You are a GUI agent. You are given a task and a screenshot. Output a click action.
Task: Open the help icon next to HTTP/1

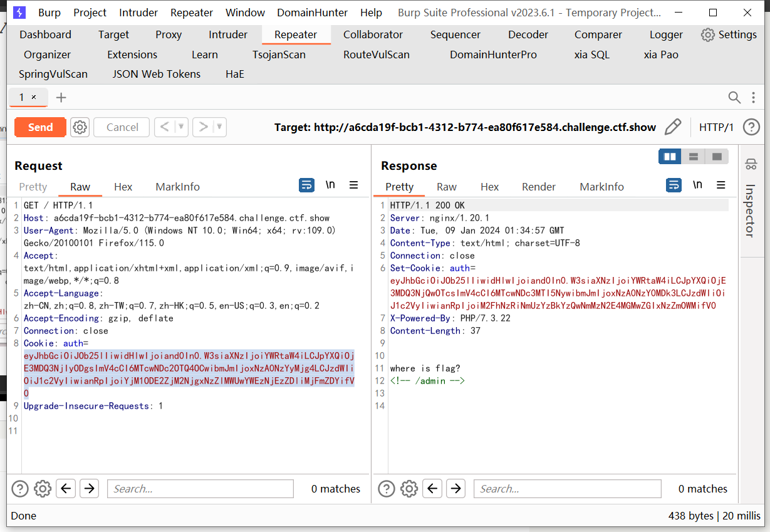click(751, 127)
